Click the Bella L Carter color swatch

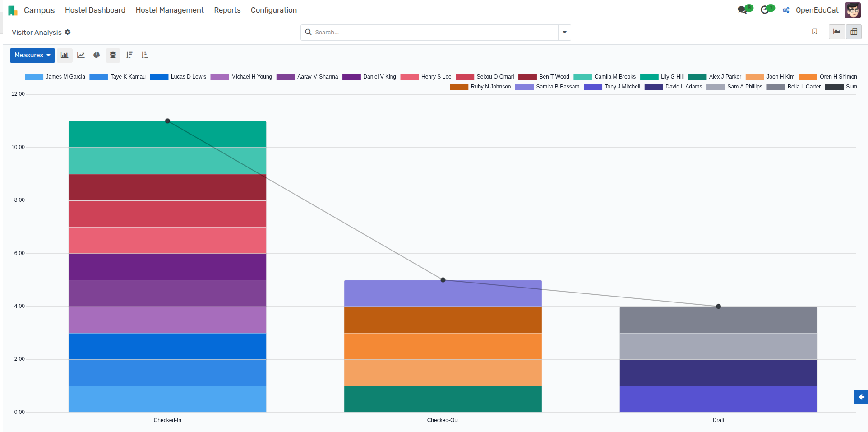[776, 87]
